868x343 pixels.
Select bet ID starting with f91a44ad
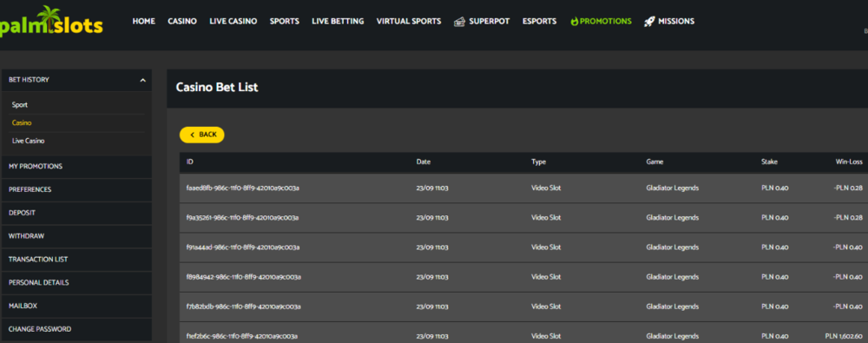[x=243, y=247]
